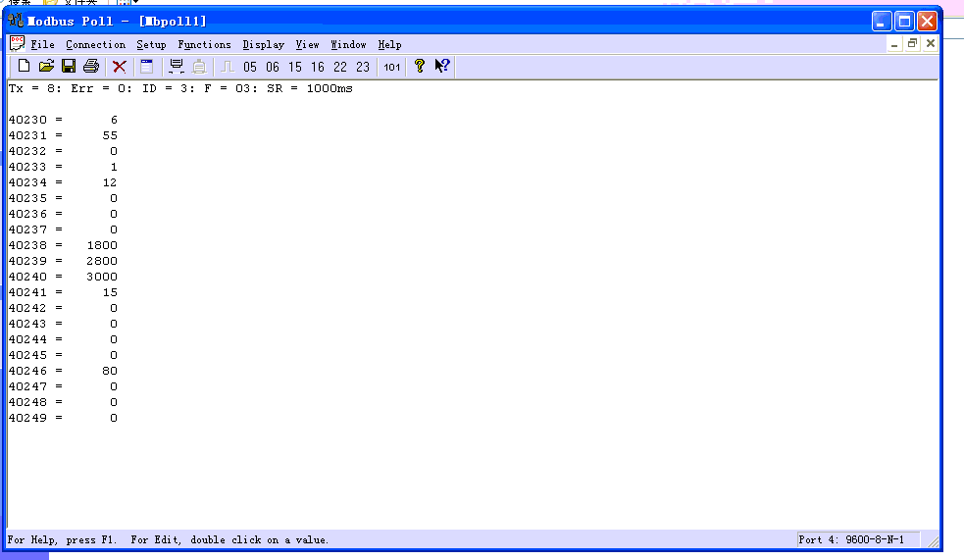
Task: Click the red X delete icon
Action: tap(120, 67)
